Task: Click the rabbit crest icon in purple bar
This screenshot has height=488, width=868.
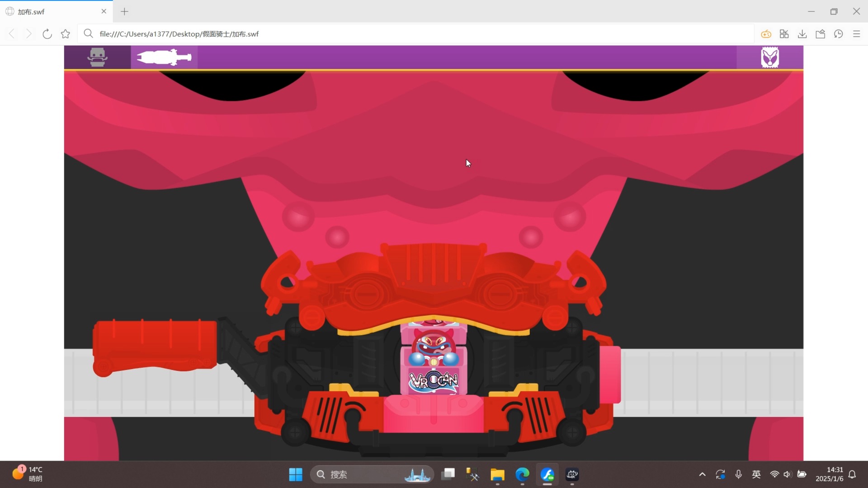Action: point(770,57)
